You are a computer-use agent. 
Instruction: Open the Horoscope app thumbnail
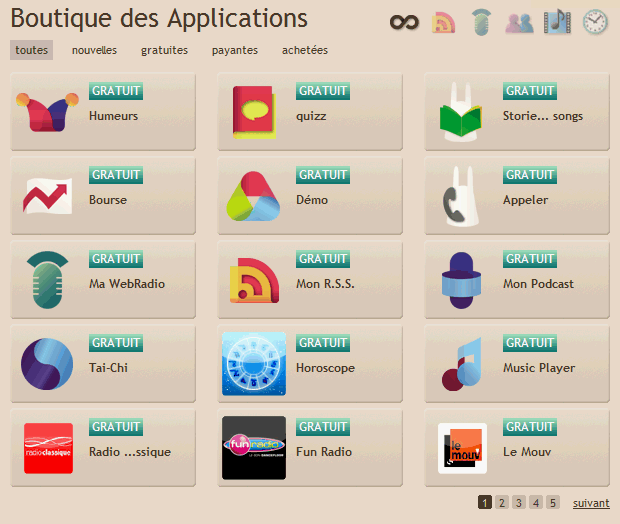(x=254, y=364)
